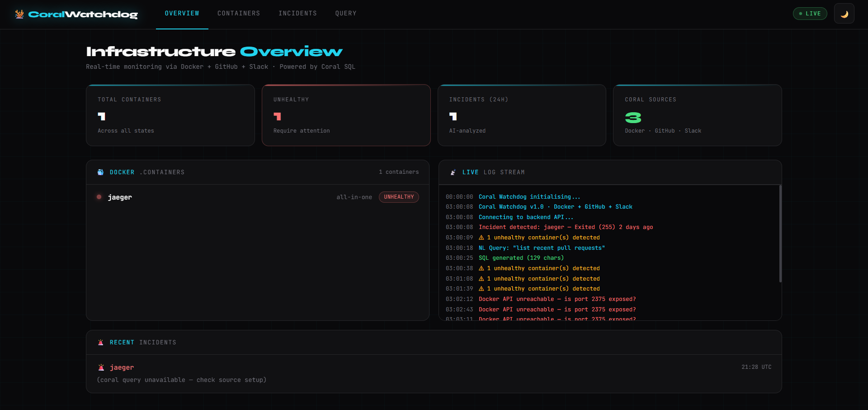Screen dimensions: 868x410
Task: Open the Total Containers stat card
Action: pos(170,115)
